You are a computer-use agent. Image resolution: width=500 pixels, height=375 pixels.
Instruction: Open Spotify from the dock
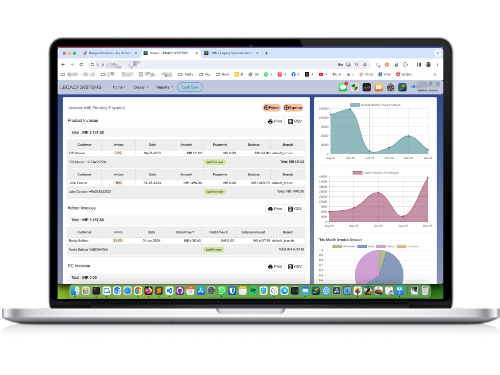pyautogui.click(x=253, y=291)
